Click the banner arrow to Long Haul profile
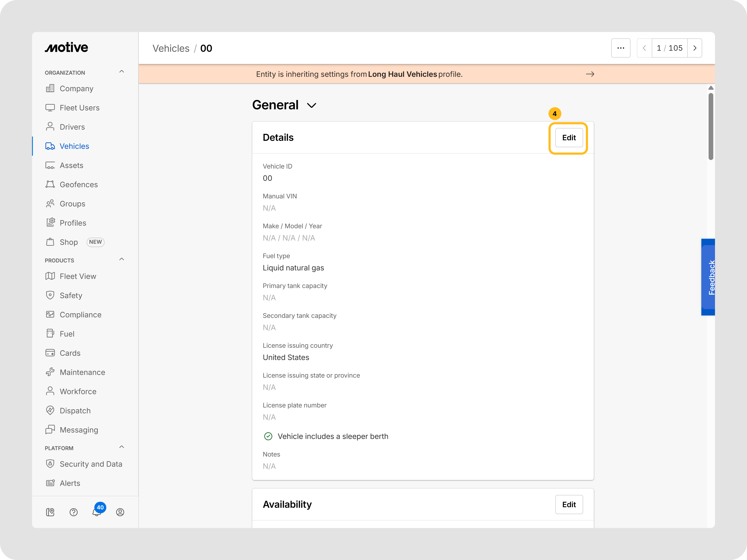Image resolution: width=747 pixels, height=560 pixels. [590, 74]
